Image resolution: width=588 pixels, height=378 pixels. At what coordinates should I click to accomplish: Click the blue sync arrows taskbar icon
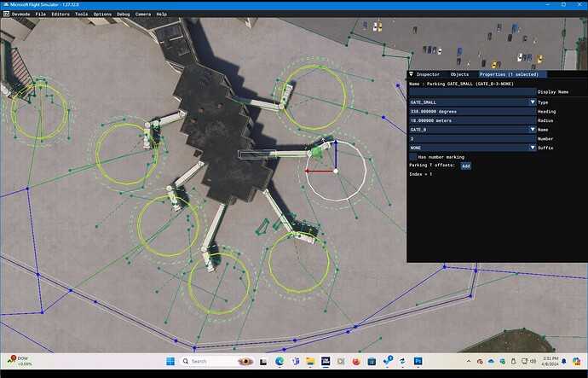(402, 361)
